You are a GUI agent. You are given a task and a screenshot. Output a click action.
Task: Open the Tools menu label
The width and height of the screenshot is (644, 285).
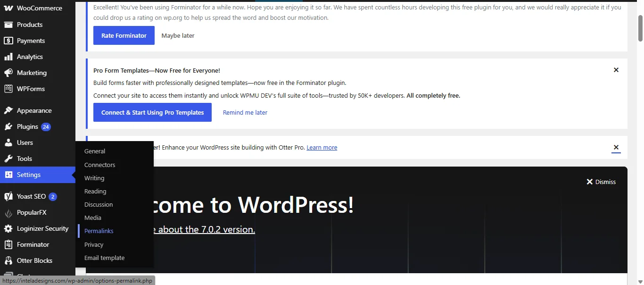coord(25,159)
